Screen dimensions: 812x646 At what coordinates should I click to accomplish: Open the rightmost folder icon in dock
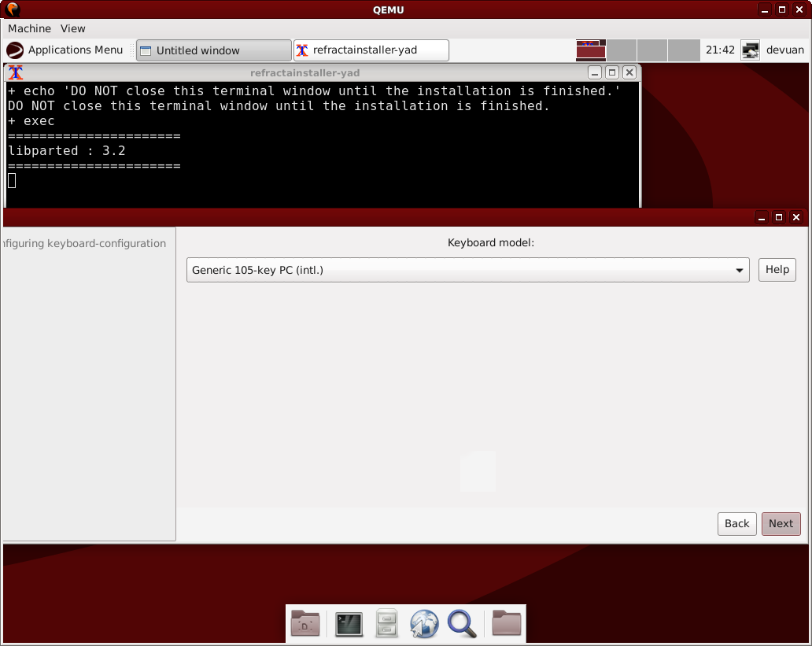point(507,624)
